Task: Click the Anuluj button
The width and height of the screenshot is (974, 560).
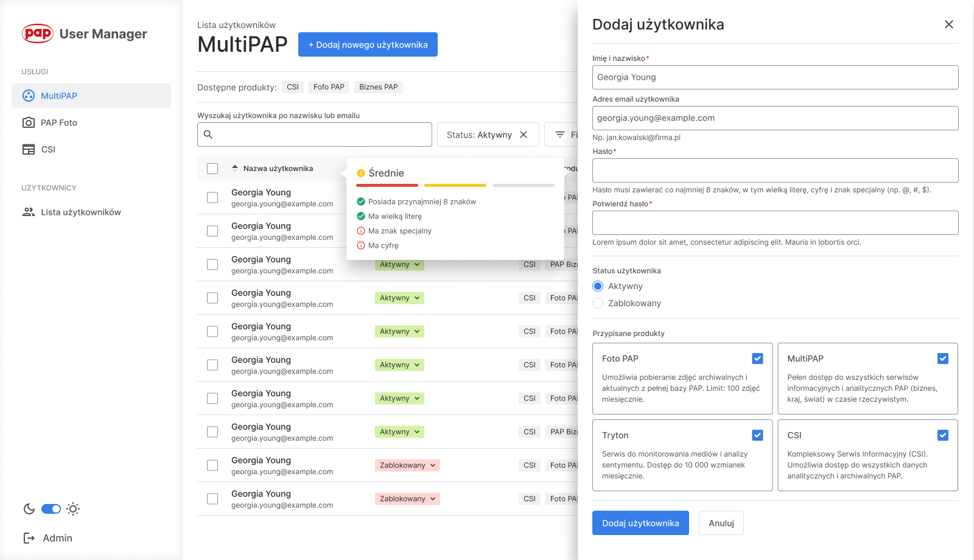Action: pos(721,523)
